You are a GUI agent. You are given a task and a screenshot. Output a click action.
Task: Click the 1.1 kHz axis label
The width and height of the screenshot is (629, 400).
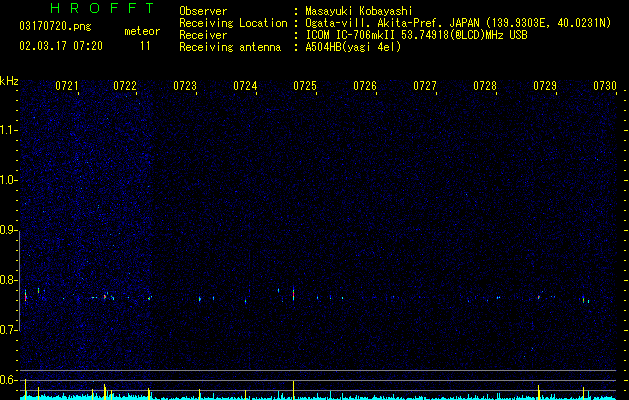pyautogui.click(x=9, y=130)
